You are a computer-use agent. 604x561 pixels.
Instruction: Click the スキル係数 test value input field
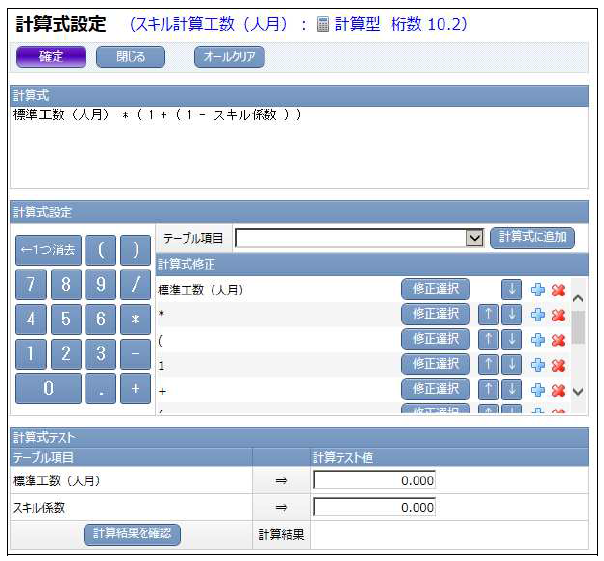click(x=374, y=507)
